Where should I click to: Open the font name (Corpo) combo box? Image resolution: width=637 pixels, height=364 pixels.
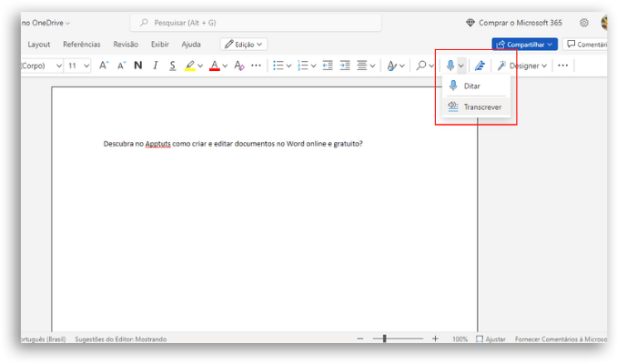point(42,66)
